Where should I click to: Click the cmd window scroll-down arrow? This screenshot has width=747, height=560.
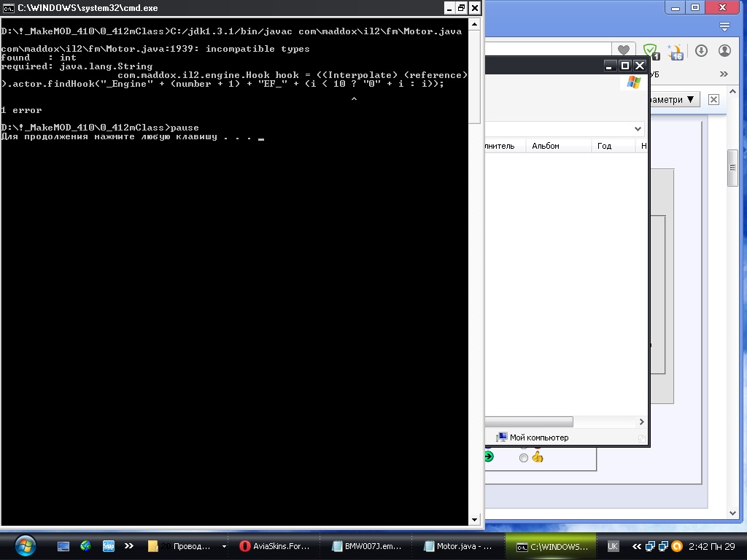tap(474, 519)
